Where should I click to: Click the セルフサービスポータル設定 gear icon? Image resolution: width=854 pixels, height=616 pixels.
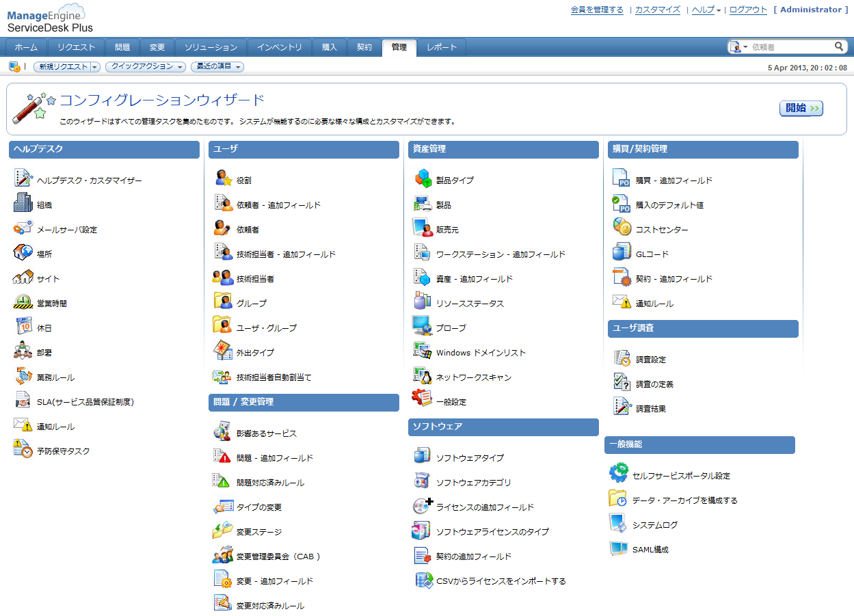tap(618, 474)
